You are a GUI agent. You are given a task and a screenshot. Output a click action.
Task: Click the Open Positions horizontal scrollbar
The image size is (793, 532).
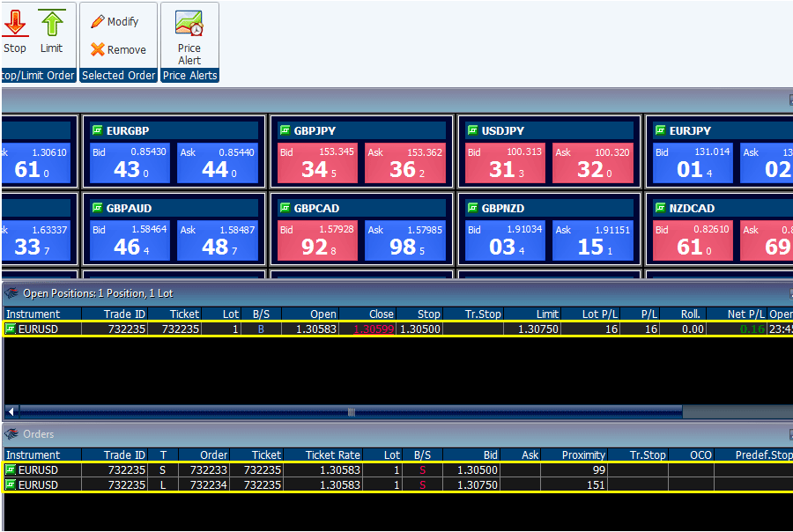[x=351, y=411]
